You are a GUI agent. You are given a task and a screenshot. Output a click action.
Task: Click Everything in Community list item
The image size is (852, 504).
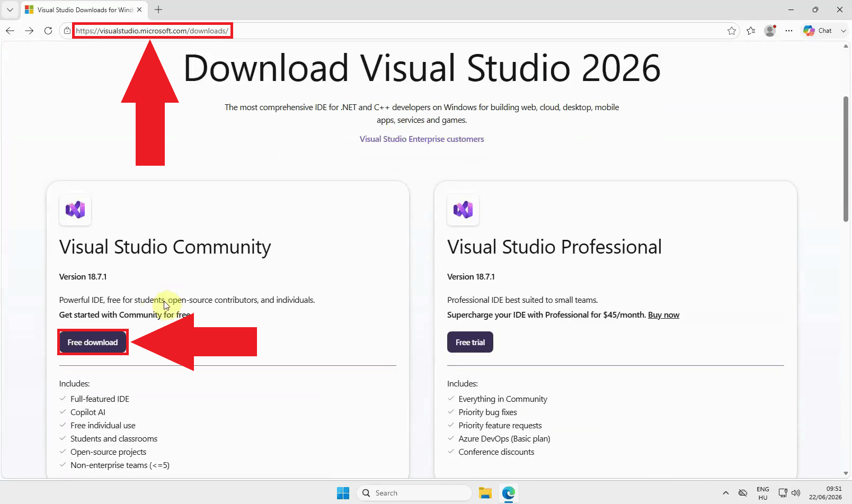[x=503, y=399]
